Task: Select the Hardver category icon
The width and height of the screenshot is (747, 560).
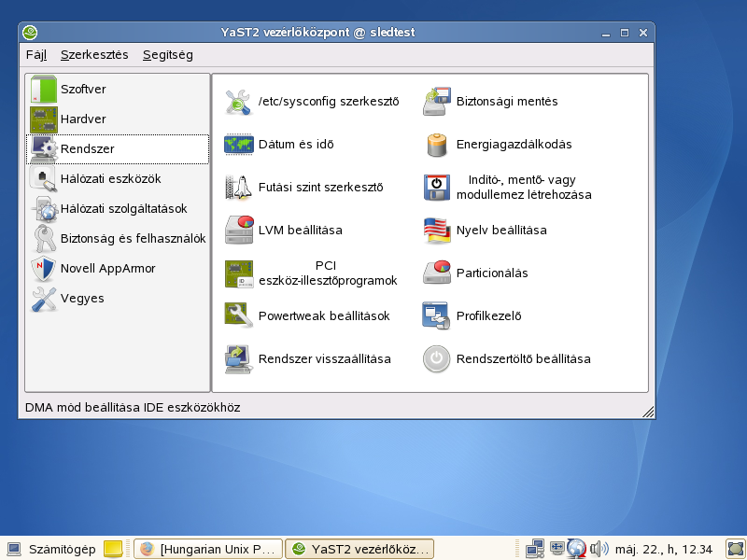Action: (43, 119)
